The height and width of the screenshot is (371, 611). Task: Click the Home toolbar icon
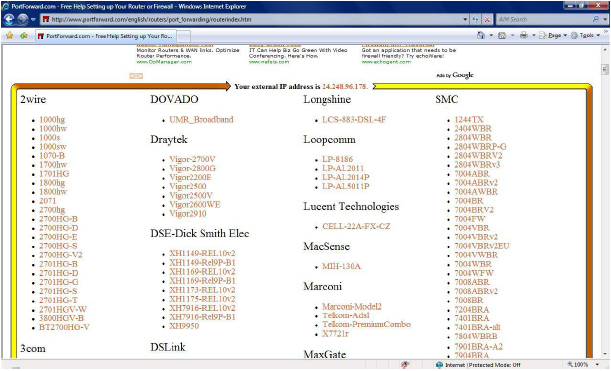click(x=481, y=35)
